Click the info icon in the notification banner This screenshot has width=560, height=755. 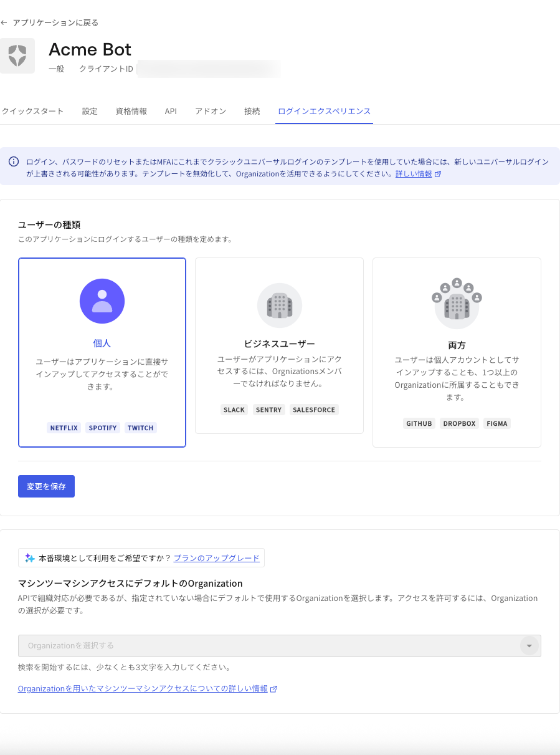[x=14, y=161]
